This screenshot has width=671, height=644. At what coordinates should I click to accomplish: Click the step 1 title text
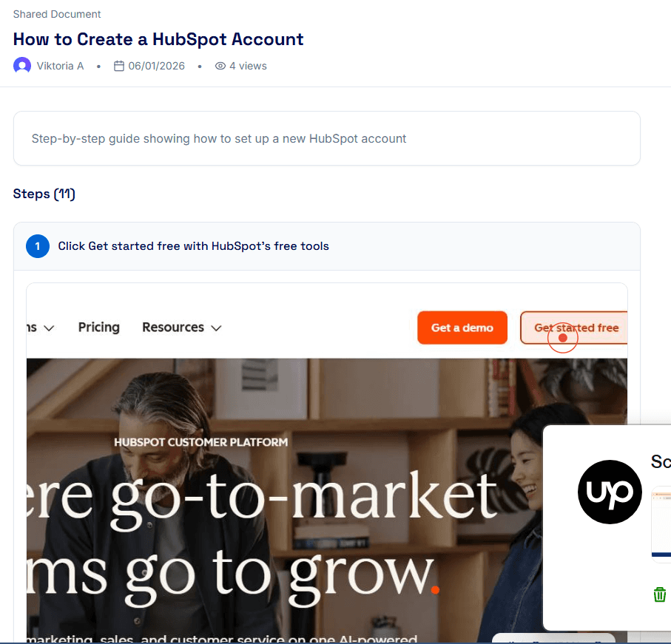click(x=193, y=246)
